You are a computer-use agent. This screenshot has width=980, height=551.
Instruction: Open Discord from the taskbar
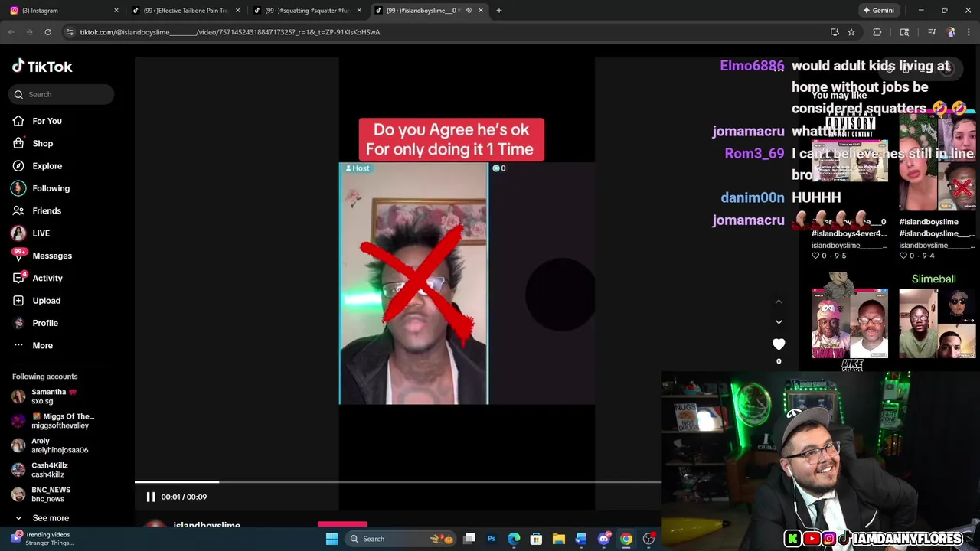[x=603, y=539]
